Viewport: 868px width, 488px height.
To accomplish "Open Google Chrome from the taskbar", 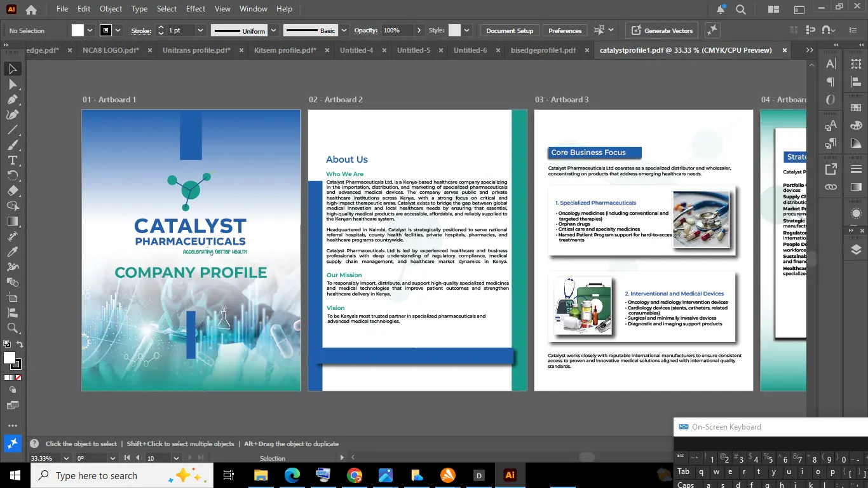I will click(355, 475).
